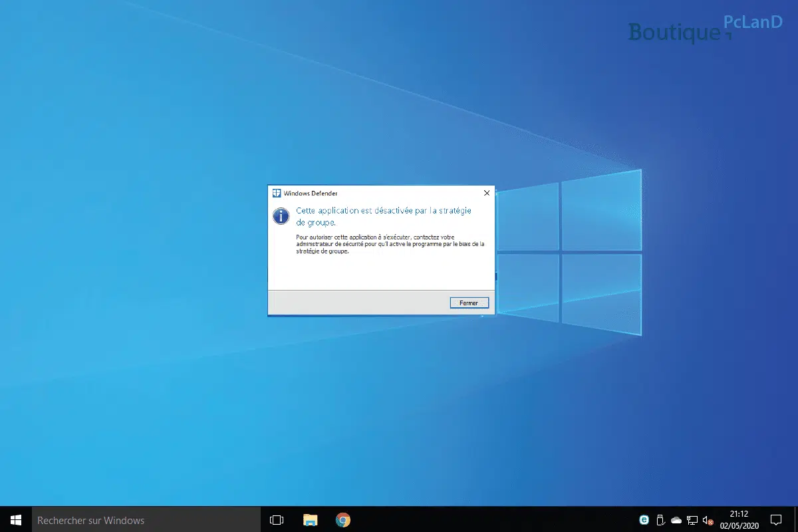Open the clock showing 21:12

click(x=739, y=520)
